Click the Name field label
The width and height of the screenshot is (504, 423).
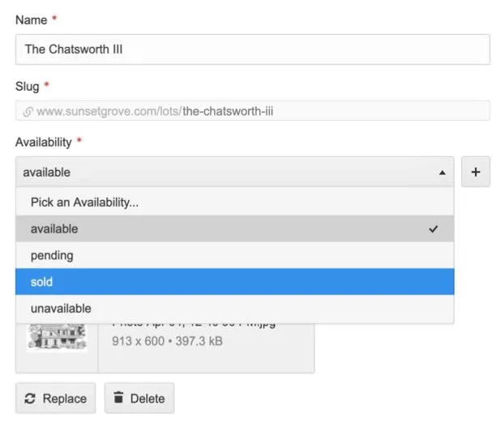click(x=32, y=19)
